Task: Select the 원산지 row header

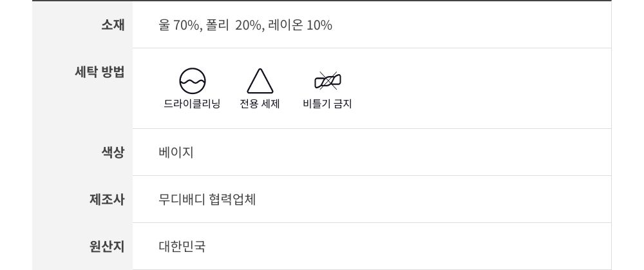Action: click(x=107, y=247)
